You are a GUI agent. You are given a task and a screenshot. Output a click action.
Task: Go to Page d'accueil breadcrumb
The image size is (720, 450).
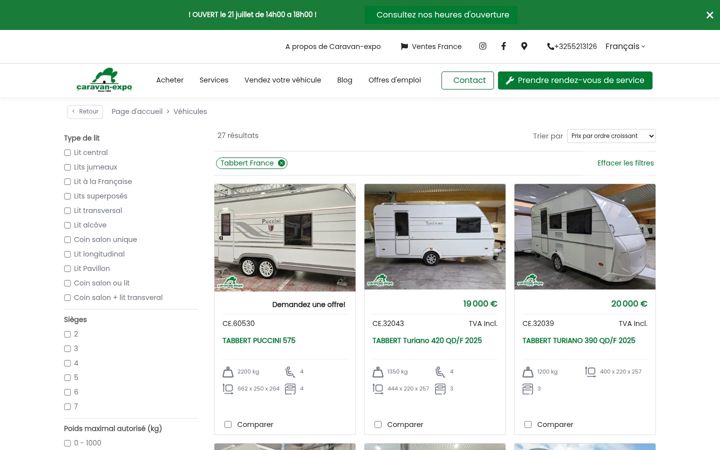[137, 112]
